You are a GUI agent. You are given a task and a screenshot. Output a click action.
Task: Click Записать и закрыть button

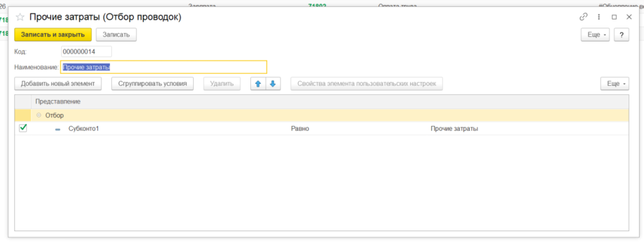(x=53, y=35)
